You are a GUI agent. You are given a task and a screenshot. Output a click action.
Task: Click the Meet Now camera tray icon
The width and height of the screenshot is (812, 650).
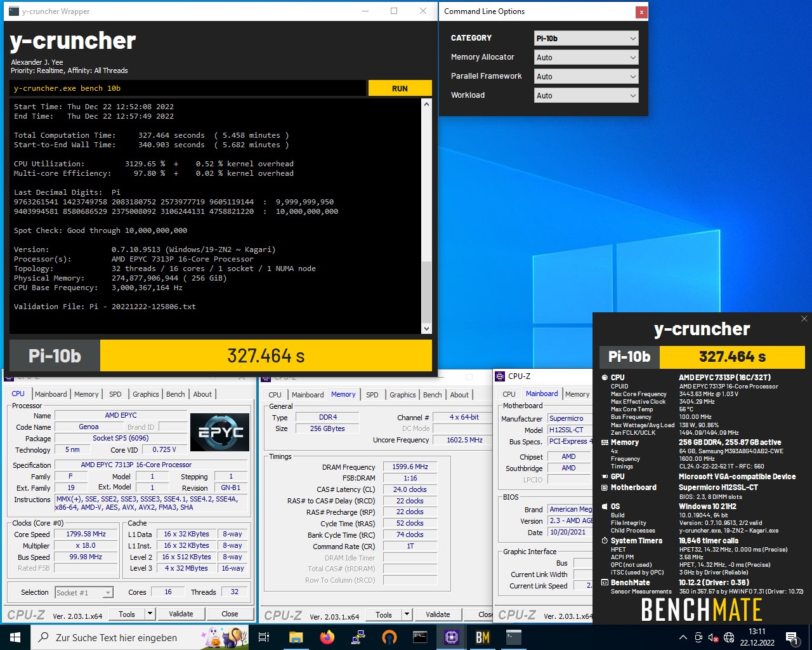(698, 637)
